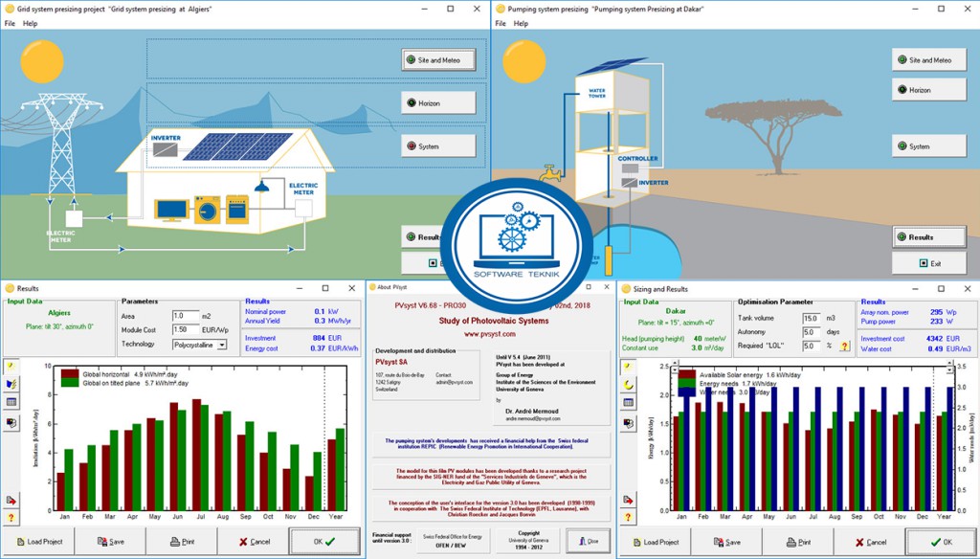Expand the Technology Polycrystalline dropdown
The width and height of the screenshot is (980, 559).
pos(222,346)
